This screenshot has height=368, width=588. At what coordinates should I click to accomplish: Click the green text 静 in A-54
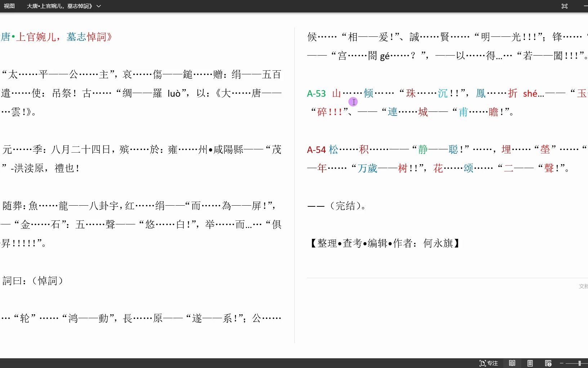[423, 150]
